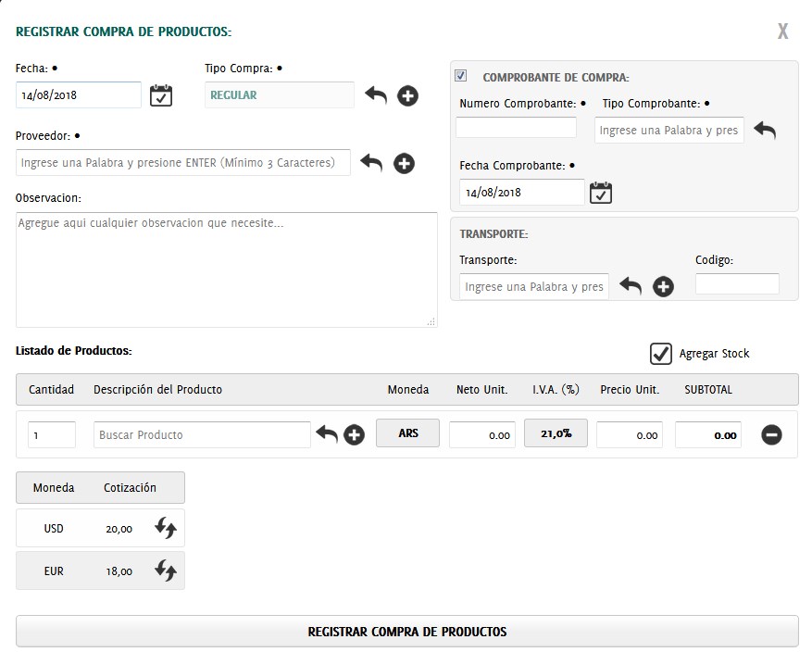Toggle the Agregar Stock checkbox
Image resolution: width=812 pixels, height=652 pixels.
(x=660, y=354)
